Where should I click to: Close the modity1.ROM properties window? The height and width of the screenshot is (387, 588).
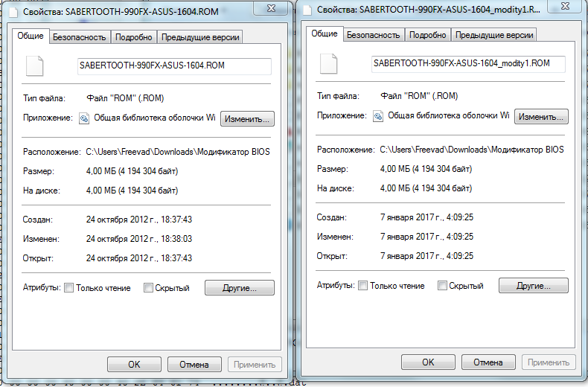coord(566,6)
